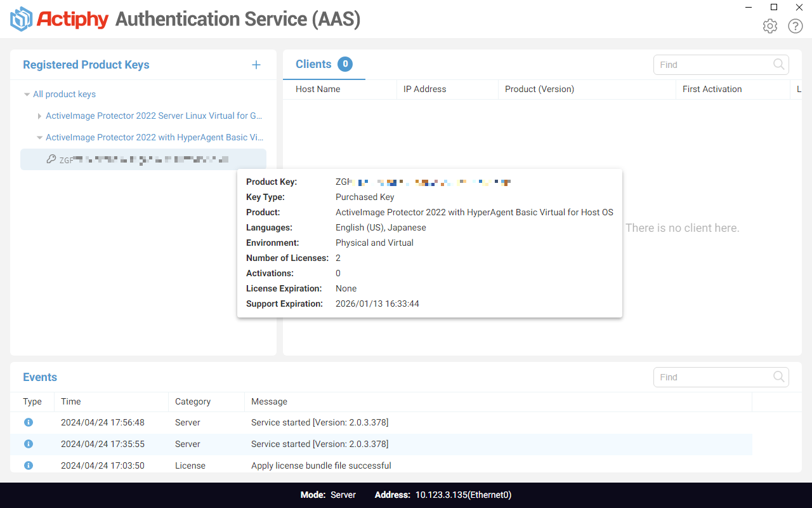The height and width of the screenshot is (508, 812).
Task: Click the magnifier icon in Events search
Action: pyautogui.click(x=779, y=377)
